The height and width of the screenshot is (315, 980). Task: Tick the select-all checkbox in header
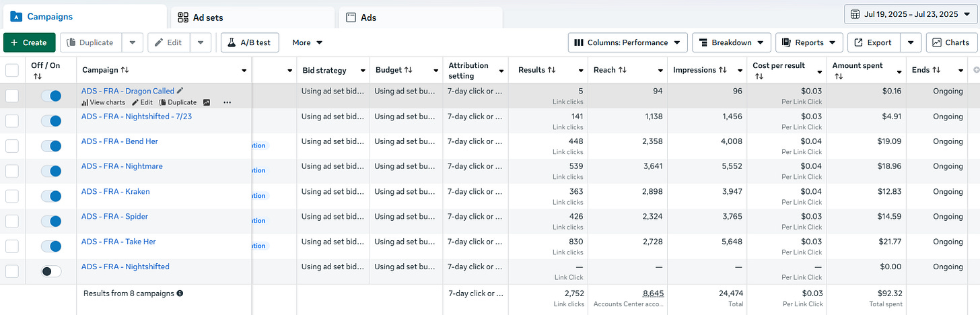click(12, 70)
